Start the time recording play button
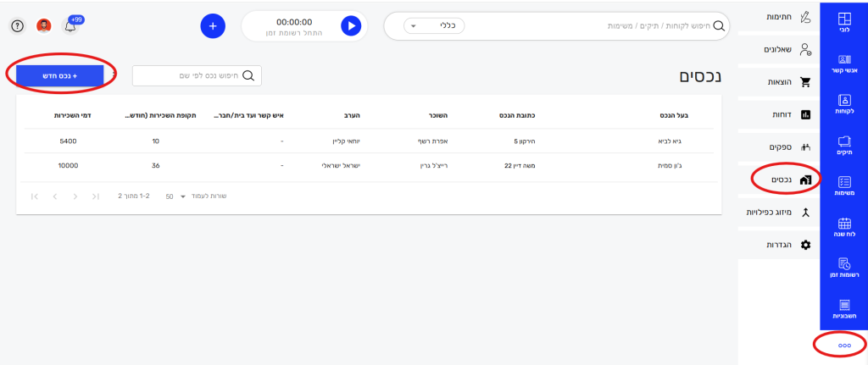The image size is (868, 365). (x=351, y=26)
